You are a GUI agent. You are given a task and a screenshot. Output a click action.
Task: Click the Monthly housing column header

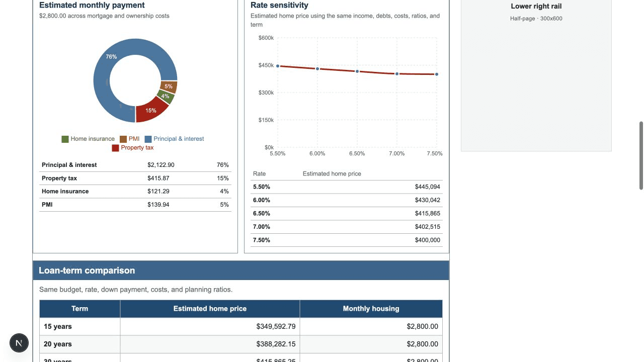point(371,309)
